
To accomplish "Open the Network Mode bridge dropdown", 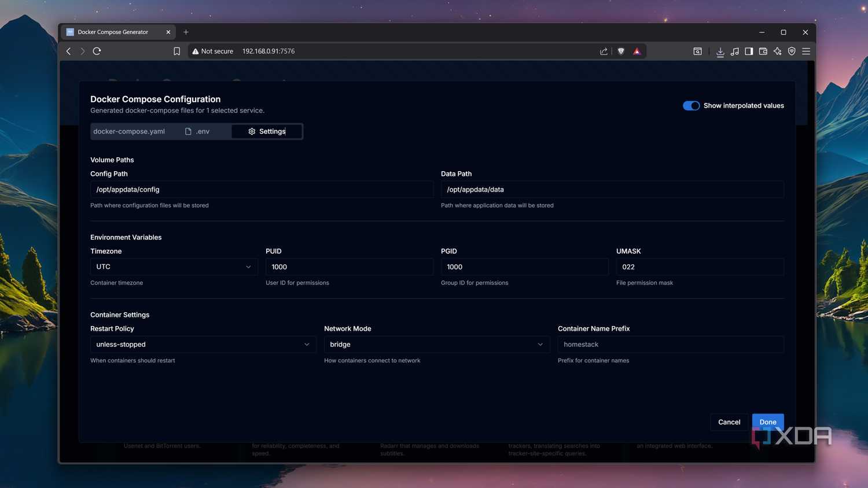I will (x=437, y=344).
